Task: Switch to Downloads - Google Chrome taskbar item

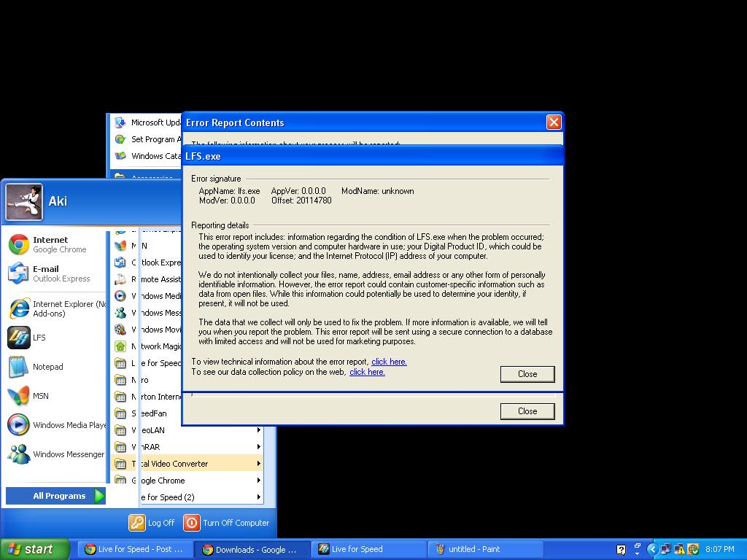Action: (x=252, y=549)
